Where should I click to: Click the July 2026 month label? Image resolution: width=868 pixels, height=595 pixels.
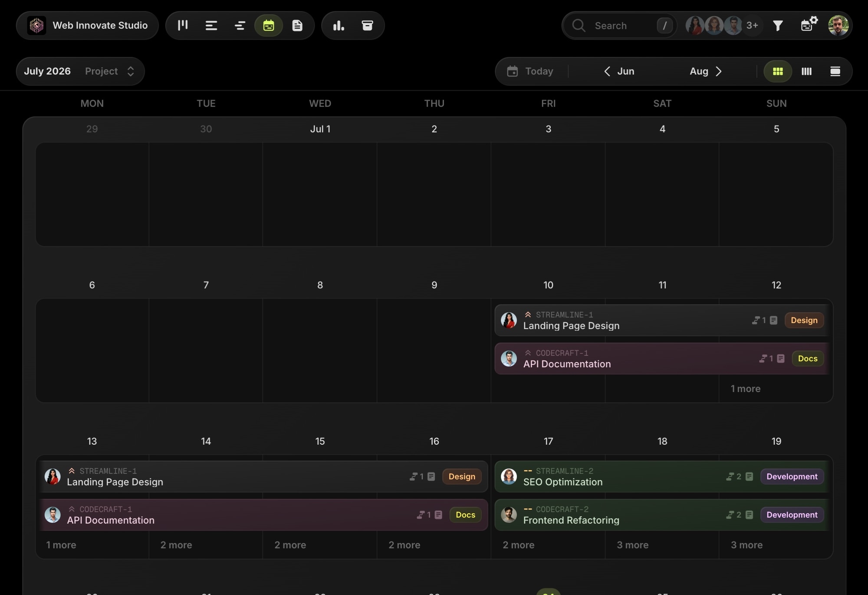point(47,71)
